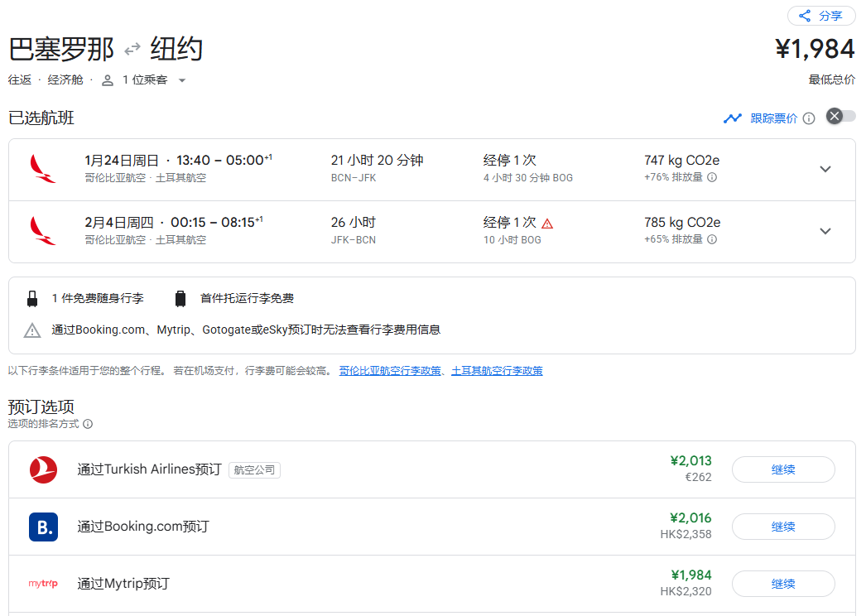Click info icon next to 选项的排名方式
This screenshot has width=866, height=616.
click(x=88, y=424)
